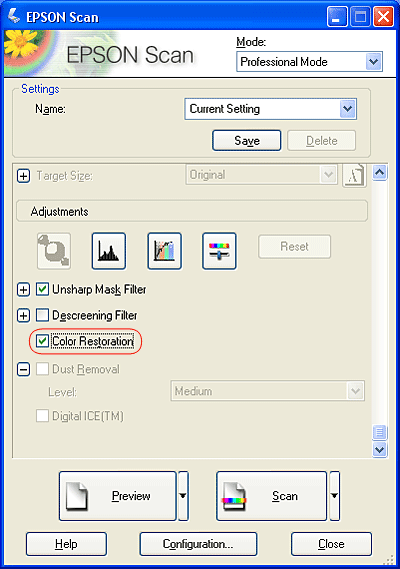Open the Configuration dialog
The width and height of the screenshot is (400, 569).
pyautogui.click(x=198, y=544)
